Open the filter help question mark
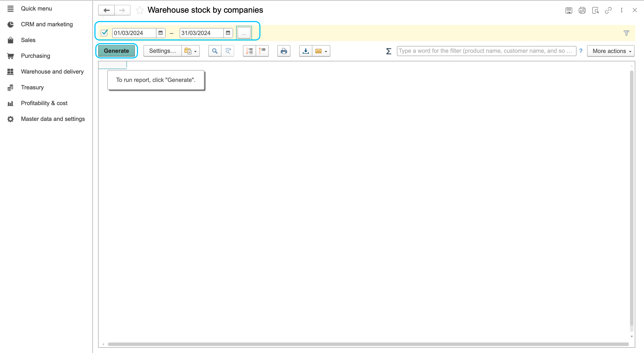This screenshot has height=353, width=644. click(x=581, y=51)
